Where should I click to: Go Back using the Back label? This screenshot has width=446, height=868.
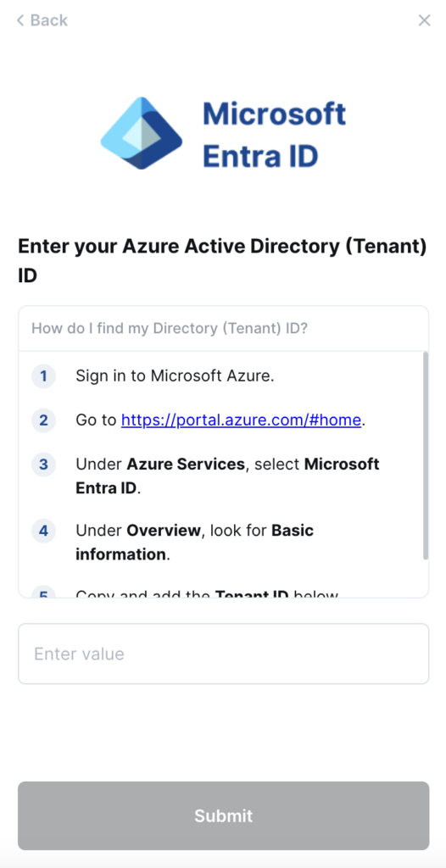click(x=49, y=20)
